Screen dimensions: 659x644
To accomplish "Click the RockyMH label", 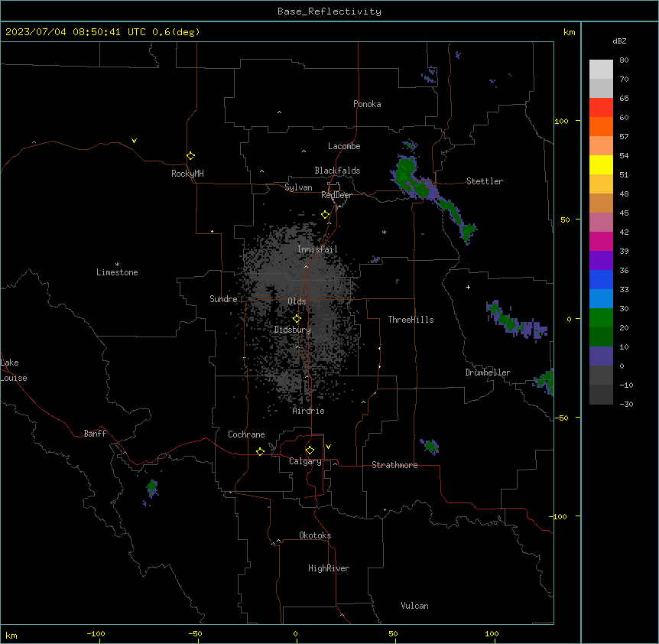I will click(x=187, y=174).
